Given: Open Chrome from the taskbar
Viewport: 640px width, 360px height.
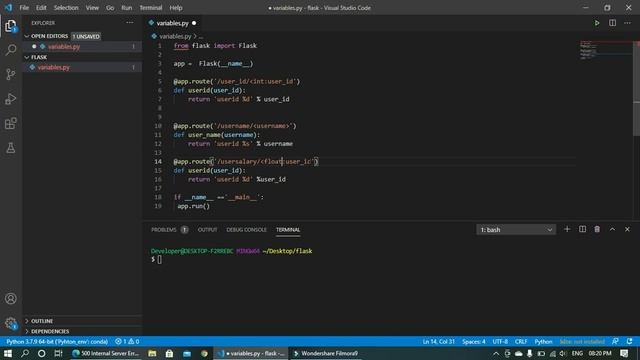Looking at the screenshot, I should (204, 353).
